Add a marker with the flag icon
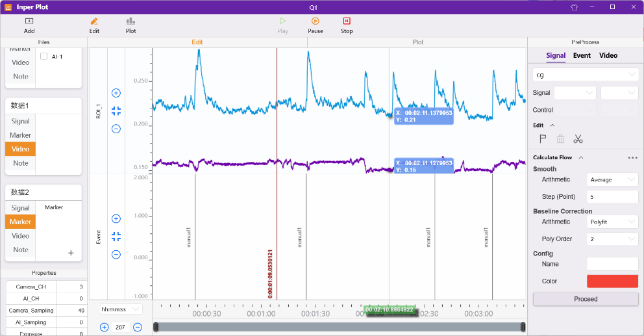The width and height of the screenshot is (644, 336). click(x=543, y=139)
